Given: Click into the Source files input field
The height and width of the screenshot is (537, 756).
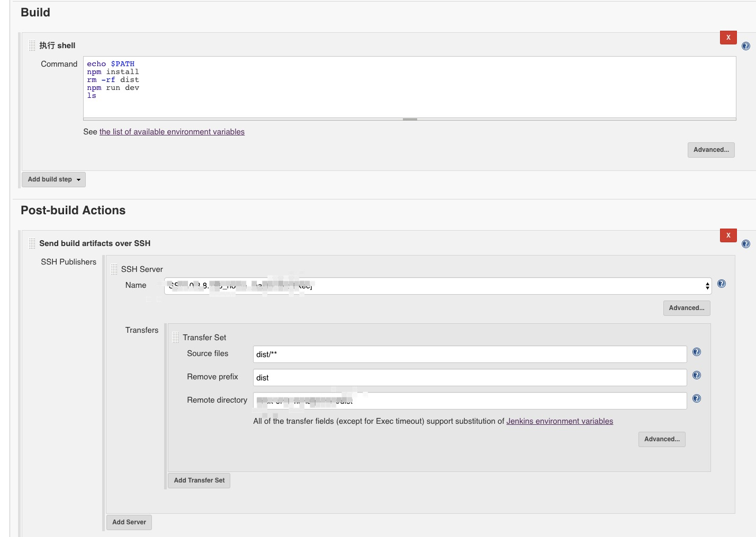Looking at the screenshot, I should coord(470,354).
